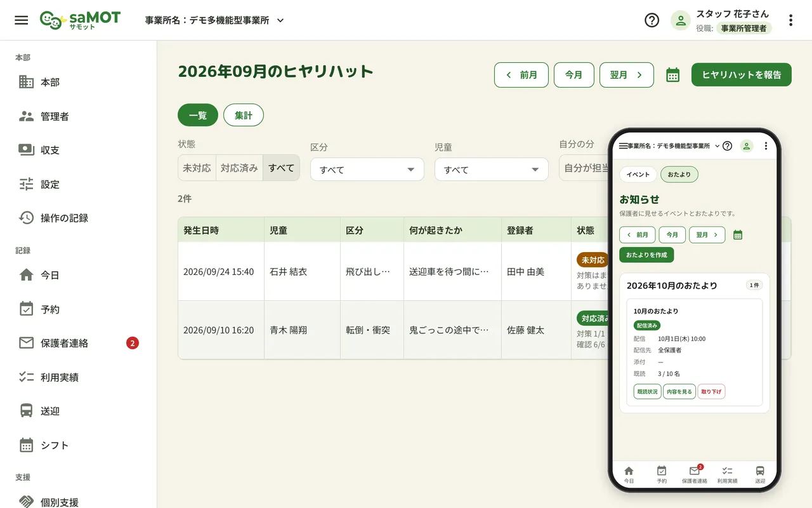
Task: Select the イベント tab in the phone preview
Action: click(638, 175)
